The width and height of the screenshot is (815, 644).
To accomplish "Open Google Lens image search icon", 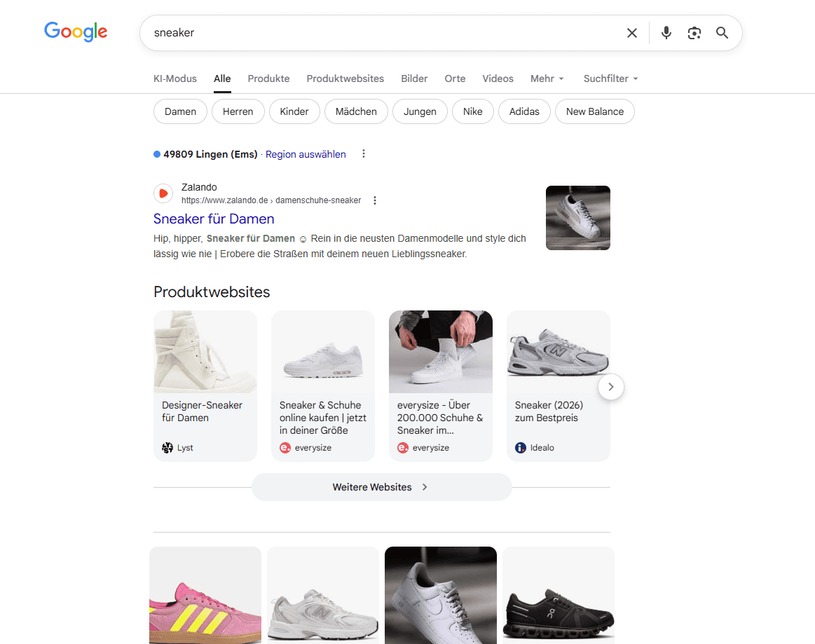I will pos(694,33).
